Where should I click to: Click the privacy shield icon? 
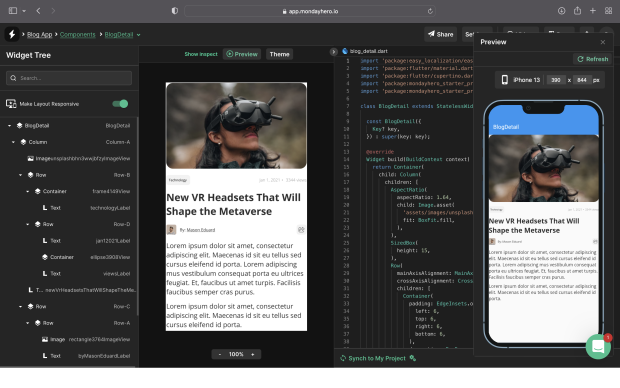pyautogui.click(x=175, y=11)
